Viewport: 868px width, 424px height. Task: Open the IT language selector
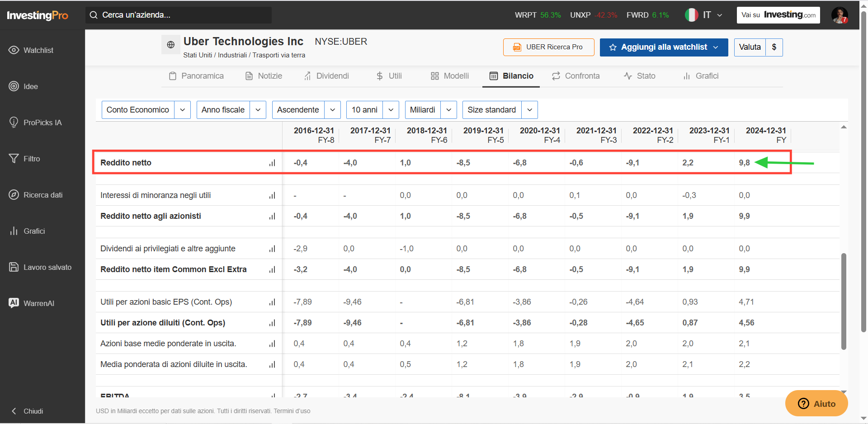pos(703,15)
